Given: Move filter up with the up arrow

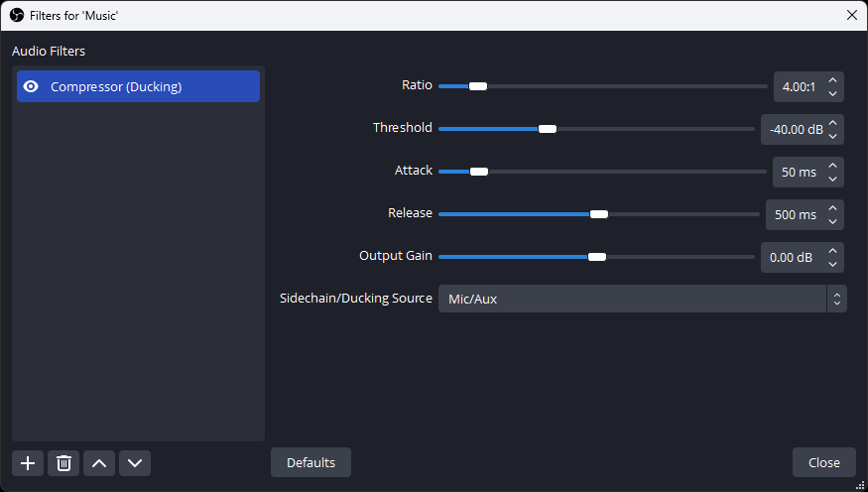Looking at the screenshot, I should pyautogui.click(x=99, y=462).
